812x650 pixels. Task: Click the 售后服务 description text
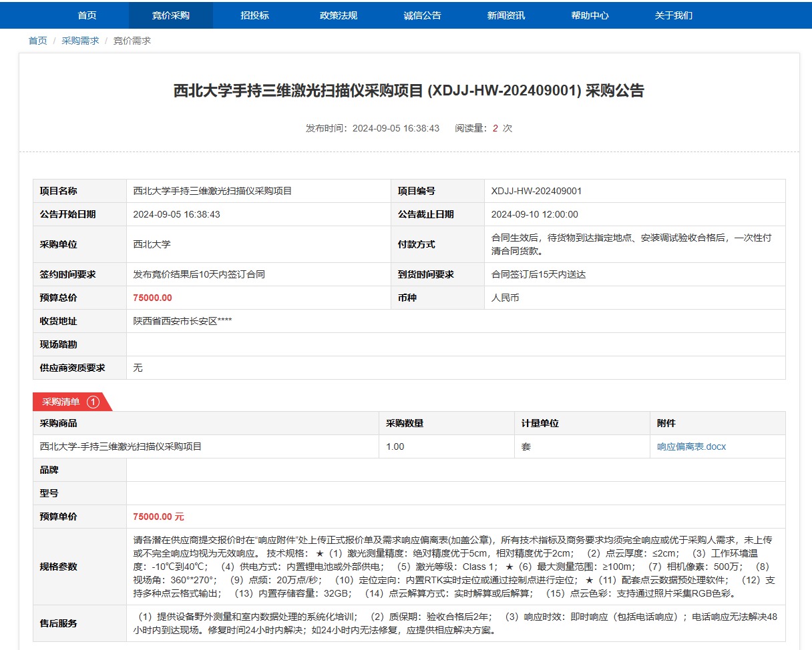tap(454, 623)
